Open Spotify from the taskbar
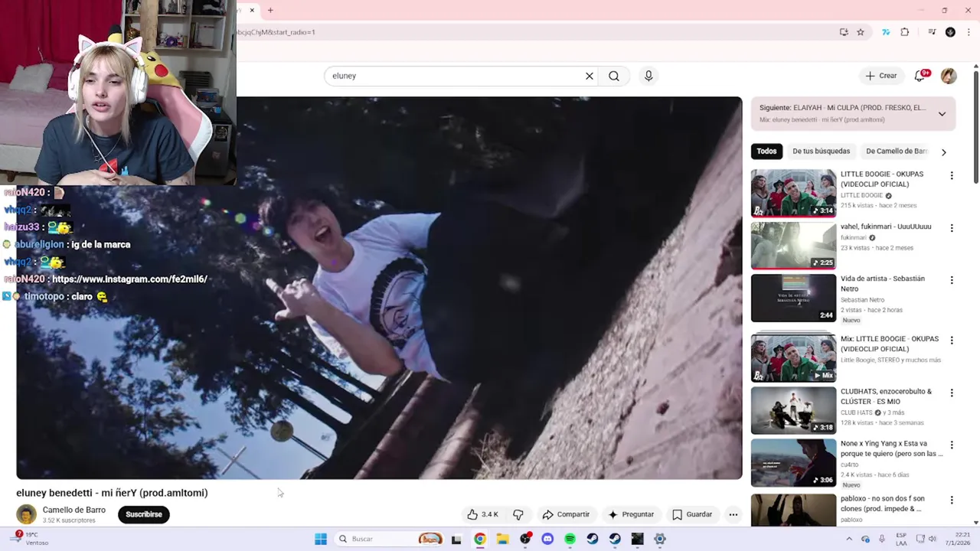This screenshot has width=980, height=551. (x=570, y=539)
